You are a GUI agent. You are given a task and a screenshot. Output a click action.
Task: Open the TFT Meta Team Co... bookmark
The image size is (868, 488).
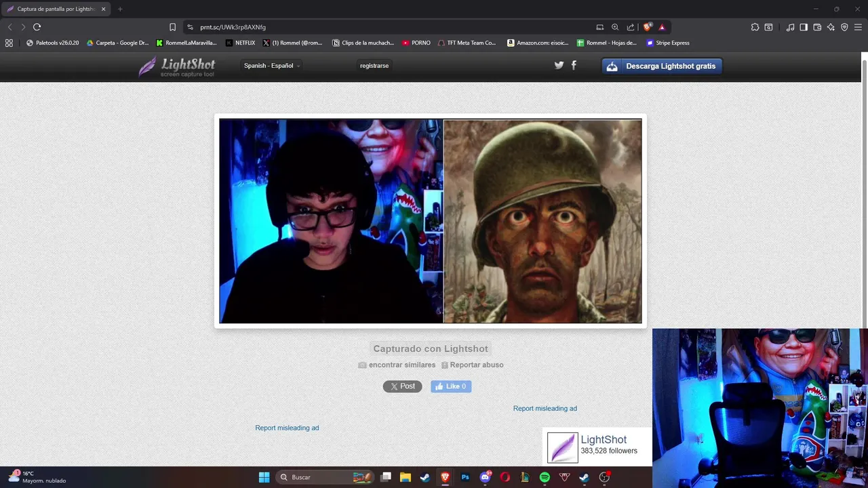pyautogui.click(x=467, y=43)
